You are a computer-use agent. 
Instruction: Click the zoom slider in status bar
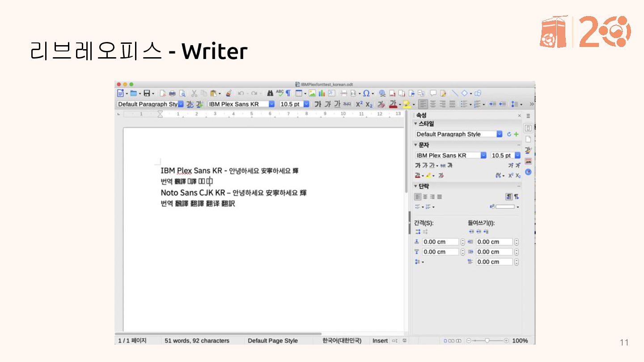pyautogui.click(x=487, y=341)
